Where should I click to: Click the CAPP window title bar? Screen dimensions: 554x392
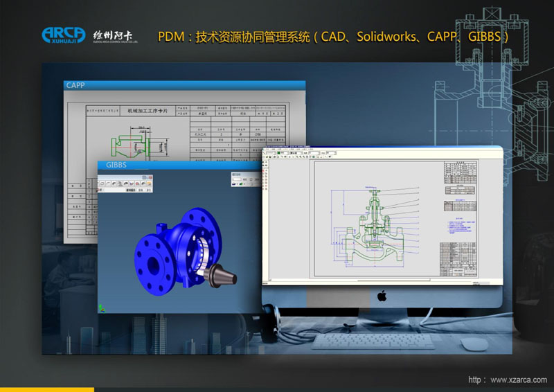(184, 85)
